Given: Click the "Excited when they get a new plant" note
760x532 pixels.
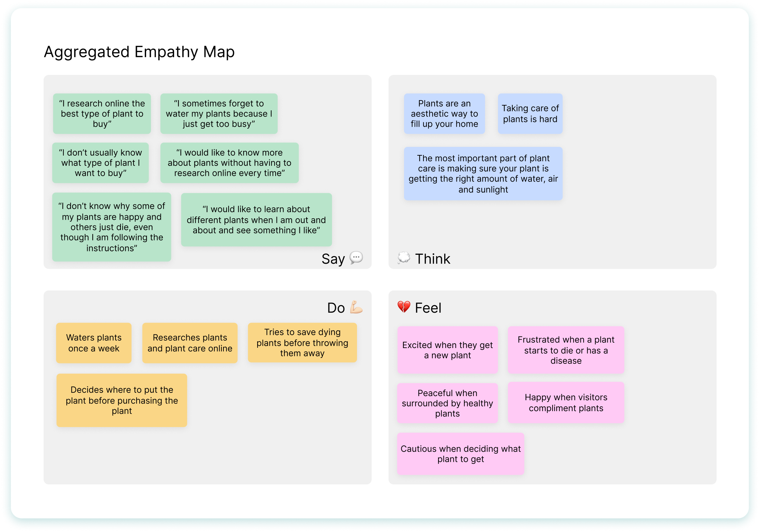Looking at the screenshot, I should pyautogui.click(x=447, y=350).
